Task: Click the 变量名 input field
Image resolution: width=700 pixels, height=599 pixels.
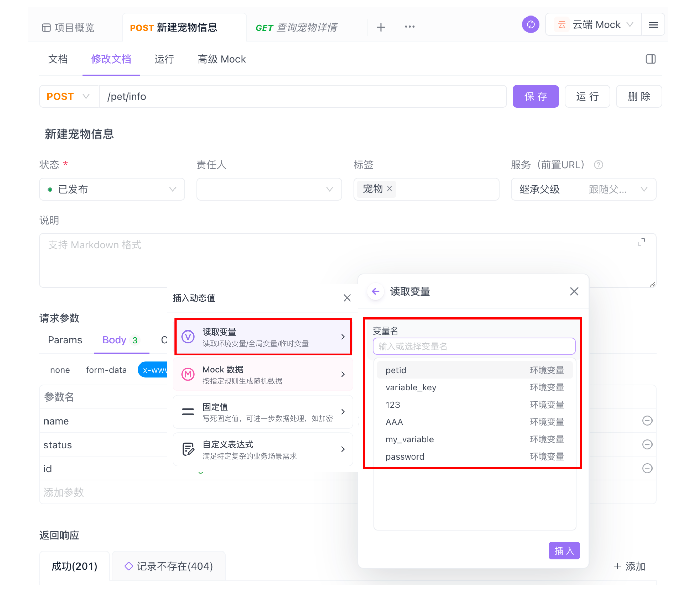Action: pyautogui.click(x=474, y=346)
